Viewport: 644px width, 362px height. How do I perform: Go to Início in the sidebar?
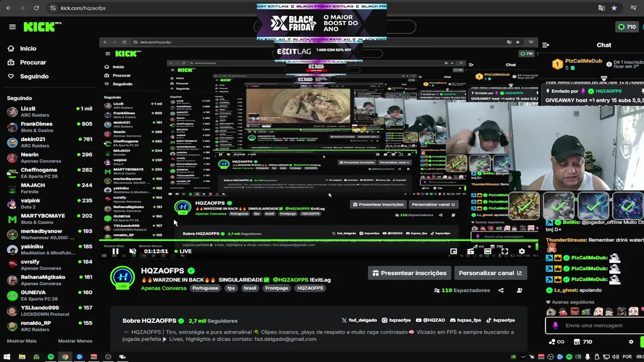pyautogui.click(x=22, y=48)
